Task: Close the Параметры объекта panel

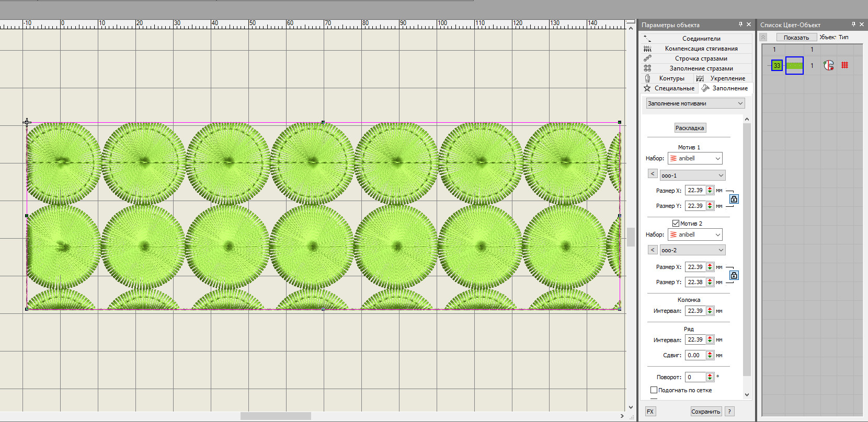Action: (x=749, y=25)
